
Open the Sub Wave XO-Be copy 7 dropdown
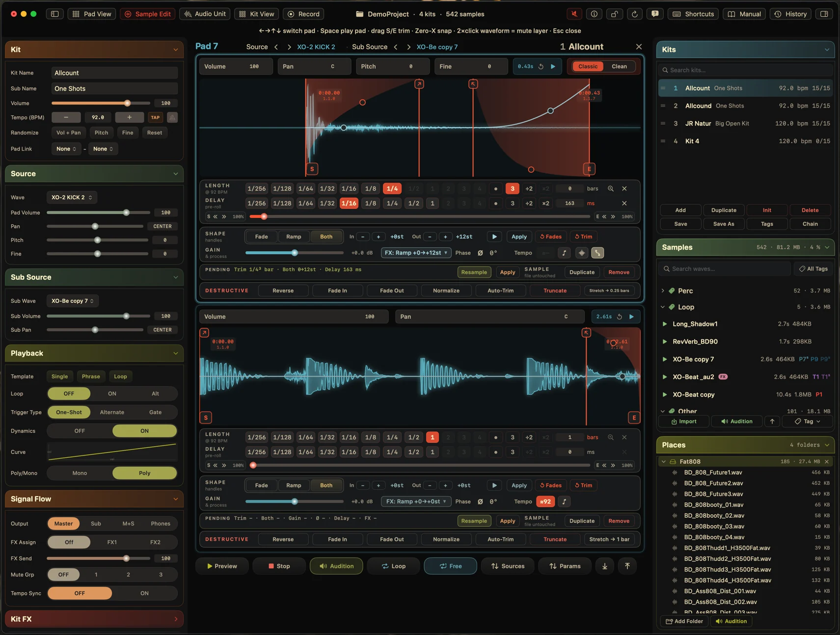coord(73,301)
